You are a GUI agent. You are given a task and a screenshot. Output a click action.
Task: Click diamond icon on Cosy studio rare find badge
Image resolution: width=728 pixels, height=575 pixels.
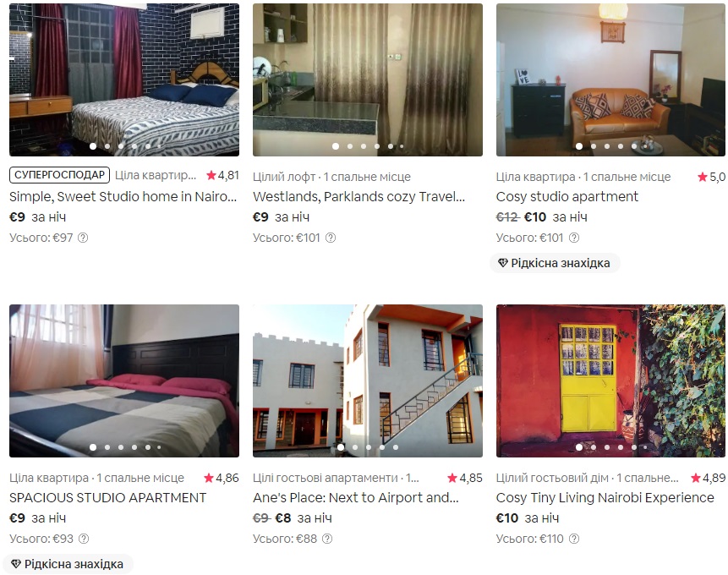(x=503, y=263)
